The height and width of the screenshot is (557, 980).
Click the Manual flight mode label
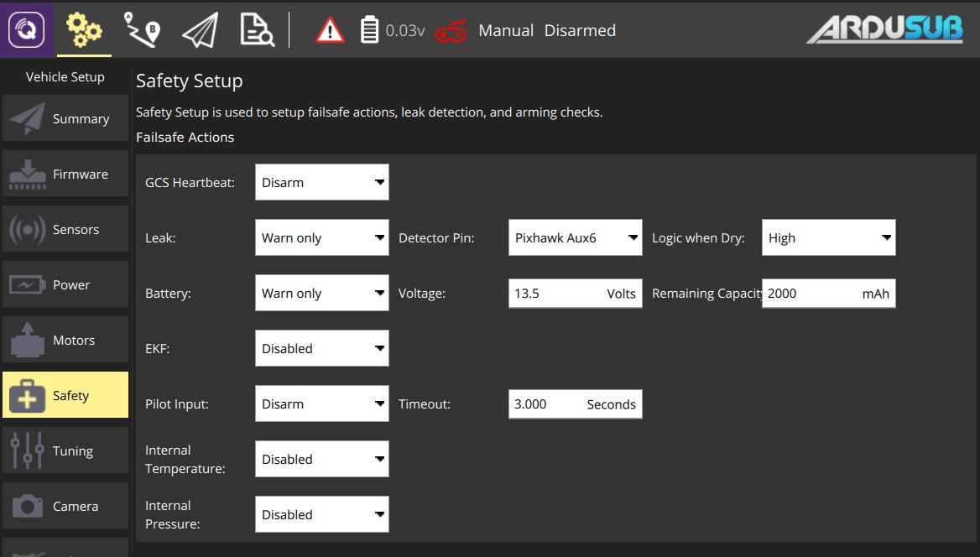[506, 31]
